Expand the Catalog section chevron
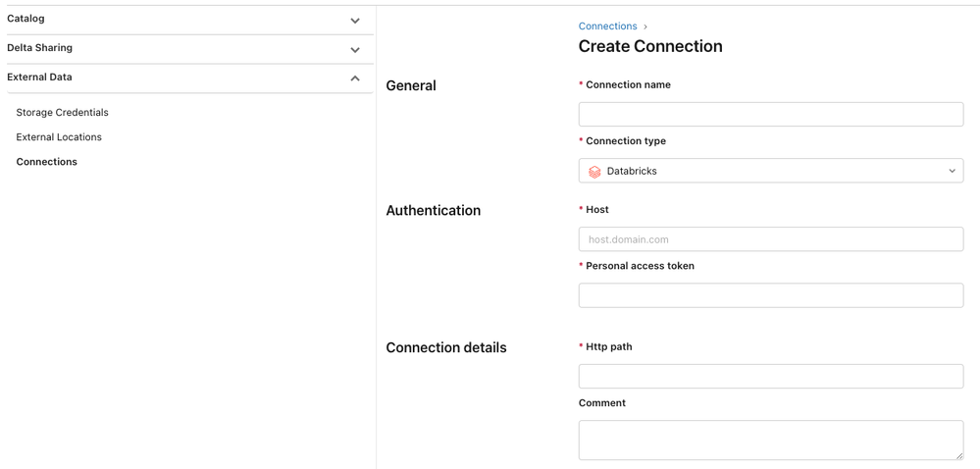Screen dimensions: 980x469 355,21
